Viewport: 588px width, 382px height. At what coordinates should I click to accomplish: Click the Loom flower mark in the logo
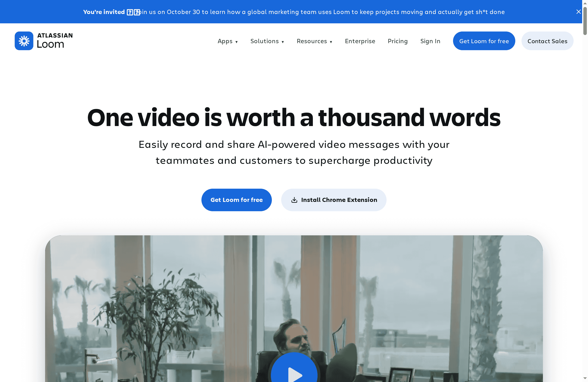24,40
